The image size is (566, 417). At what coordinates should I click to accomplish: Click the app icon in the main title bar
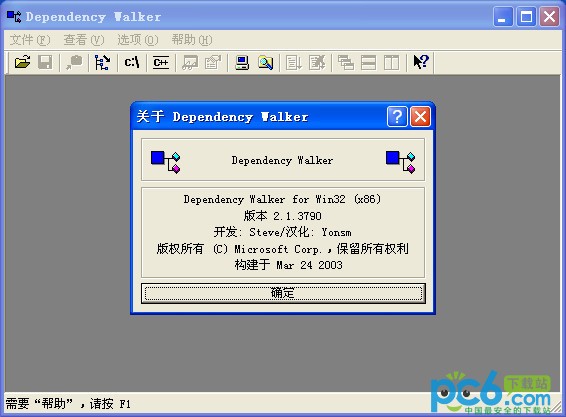tap(14, 17)
